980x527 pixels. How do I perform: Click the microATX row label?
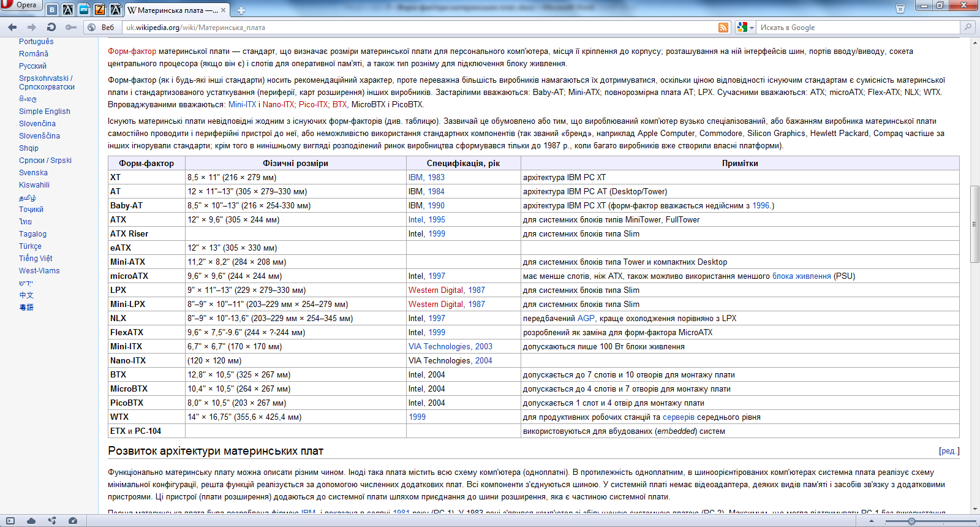(x=129, y=276)
